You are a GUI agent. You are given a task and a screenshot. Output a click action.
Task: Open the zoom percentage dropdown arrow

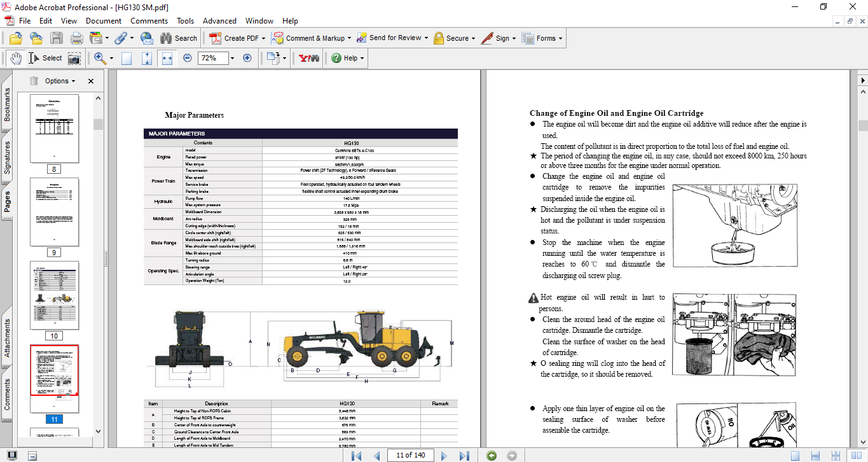coord(232,58)
